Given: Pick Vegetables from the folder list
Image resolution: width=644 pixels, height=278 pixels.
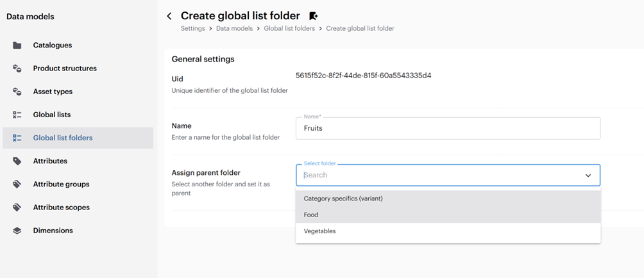Looking at the screenshot, I should tap(319, 231).
